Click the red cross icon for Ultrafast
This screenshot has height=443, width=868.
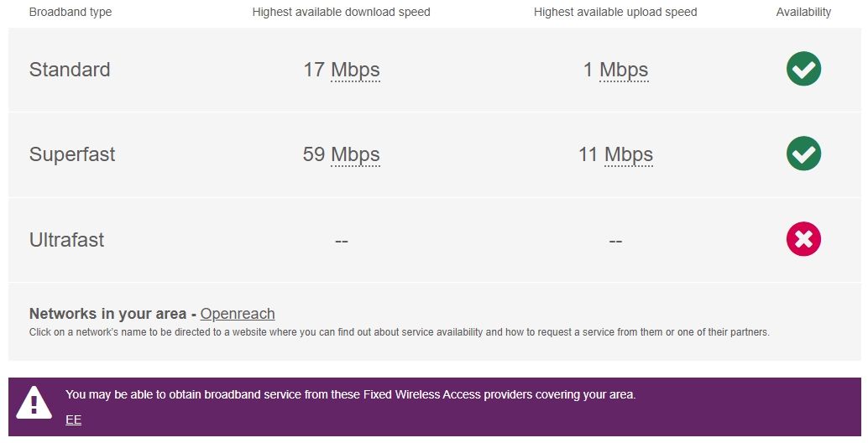(803, 239)
